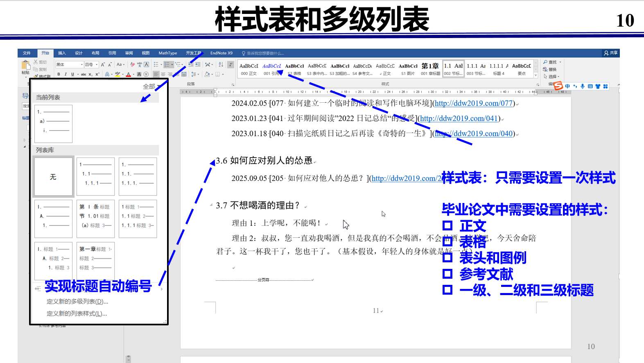This screenshot has width=644, height=363.
Task: Click the sort (A-Z) icon
Action: pyautogui.click(x=221, y=65)
